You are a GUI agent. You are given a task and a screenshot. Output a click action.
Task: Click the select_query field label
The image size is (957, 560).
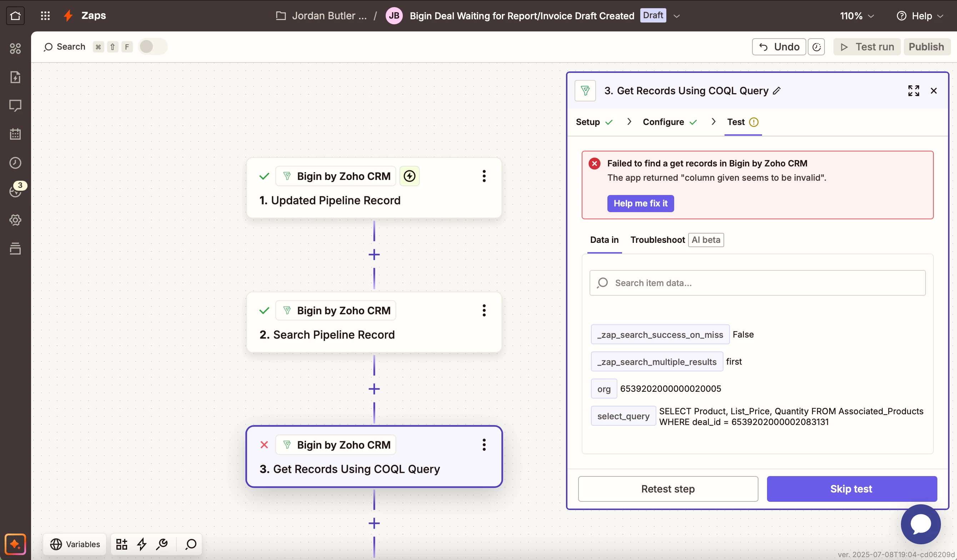[x=623, y=416]
